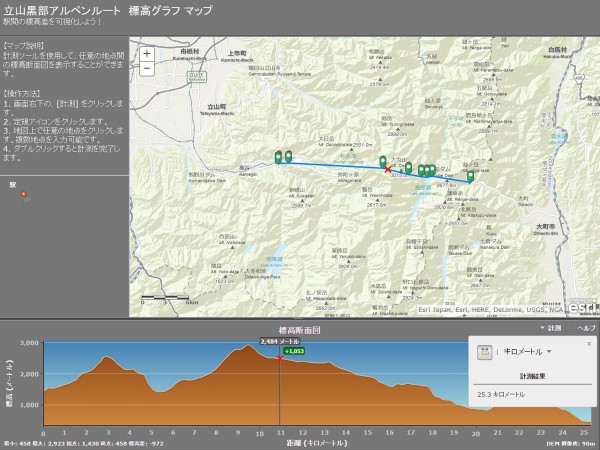The height and width of the screenshot is (450, 600).
Task: Open the ヘルプ help menu
Action: [586, 327]
